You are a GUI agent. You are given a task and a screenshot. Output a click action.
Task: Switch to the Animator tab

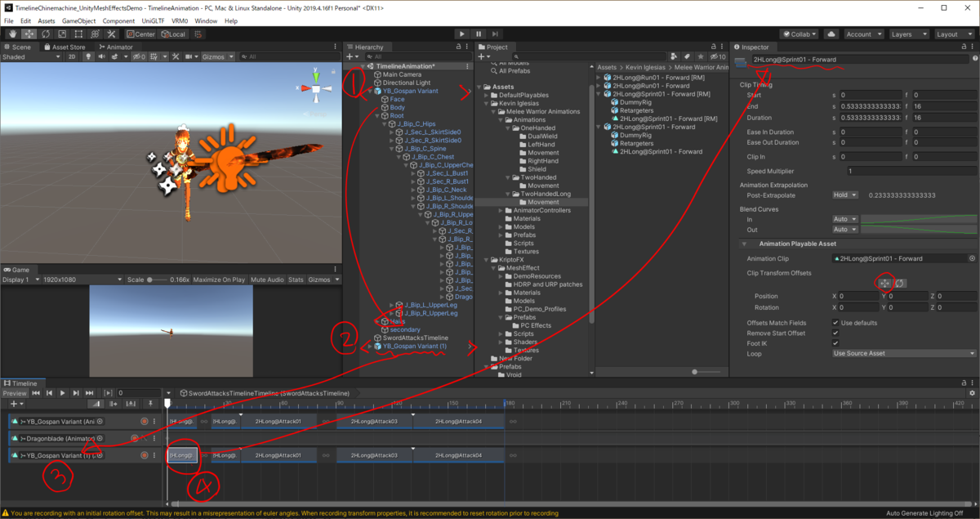115,47
